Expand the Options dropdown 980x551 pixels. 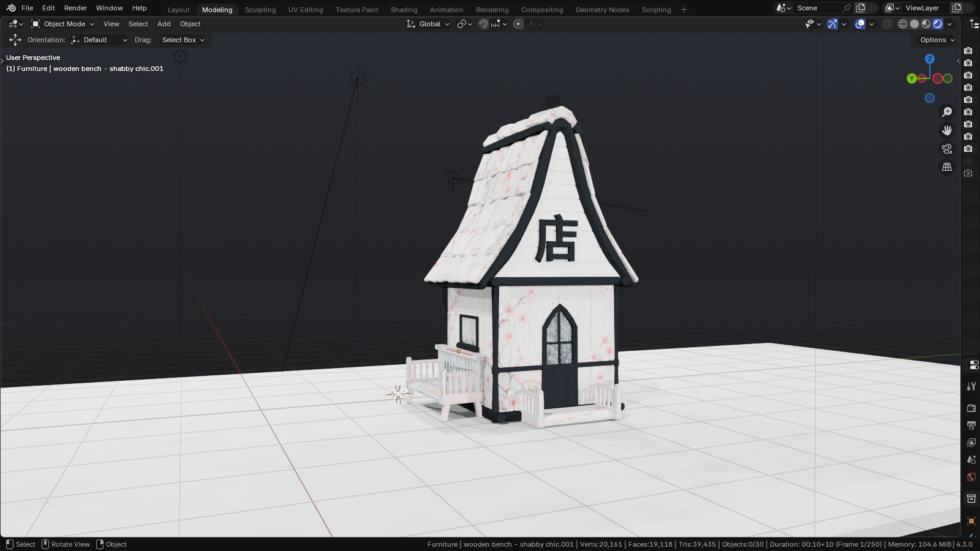tap(937, 40)
